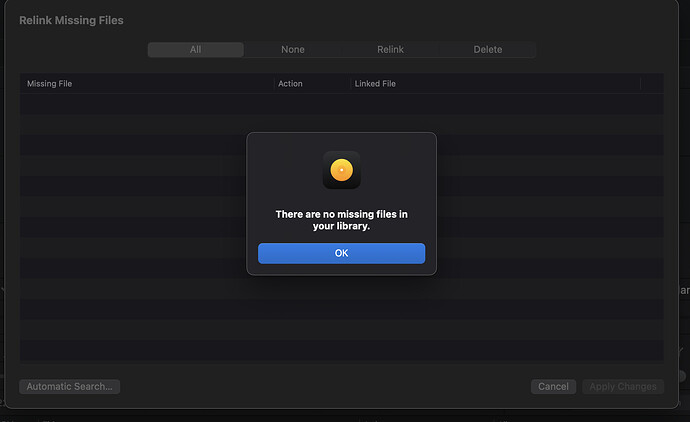Screen dimensions: 690x422
Task: Click the Linked File column header
Action: (x=494, y=84)
